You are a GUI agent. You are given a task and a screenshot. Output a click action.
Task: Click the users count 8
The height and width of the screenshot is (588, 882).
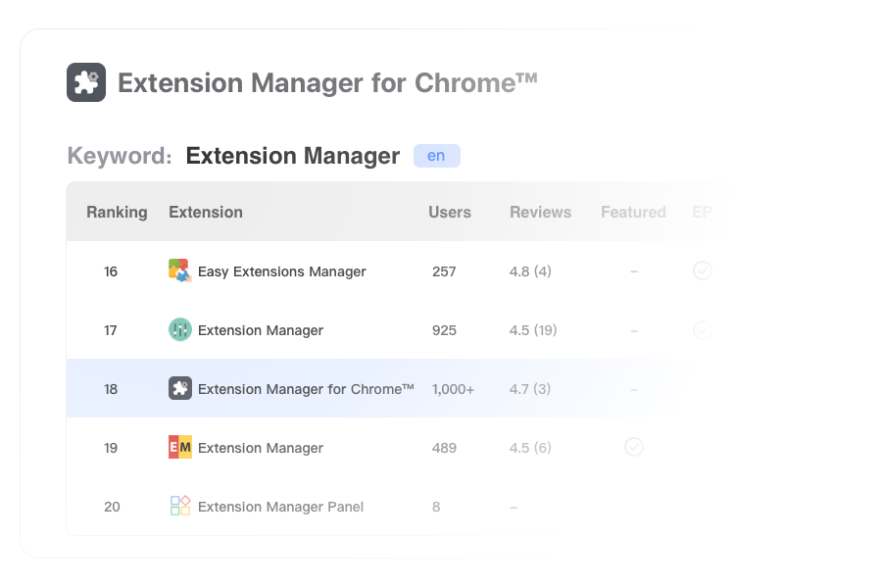[436, 507]
